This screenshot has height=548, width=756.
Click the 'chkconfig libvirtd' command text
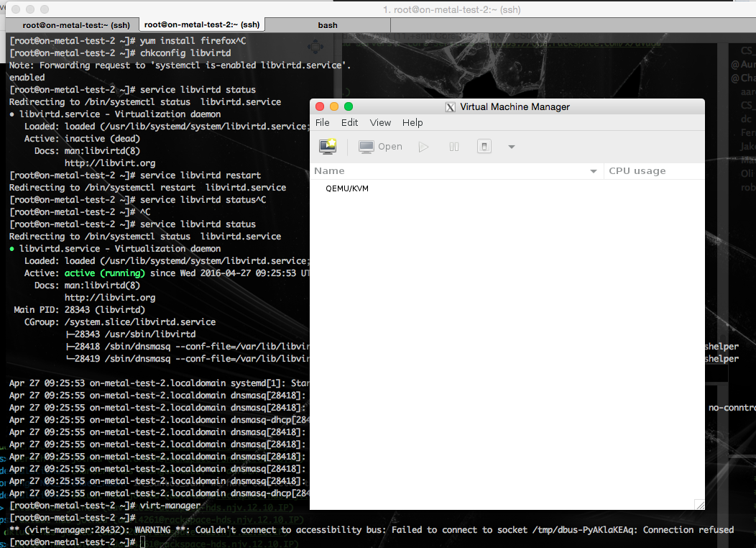(185, 53)
